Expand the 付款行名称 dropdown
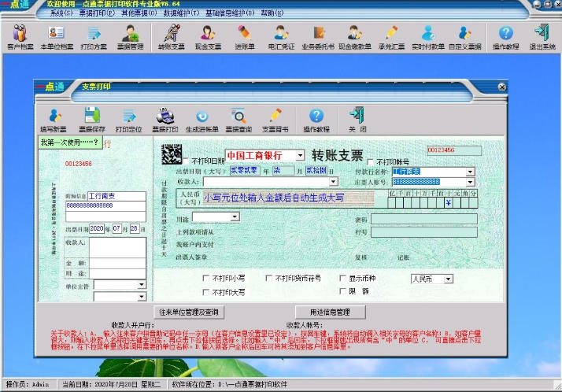562x392 pixels. click(470, 172)
